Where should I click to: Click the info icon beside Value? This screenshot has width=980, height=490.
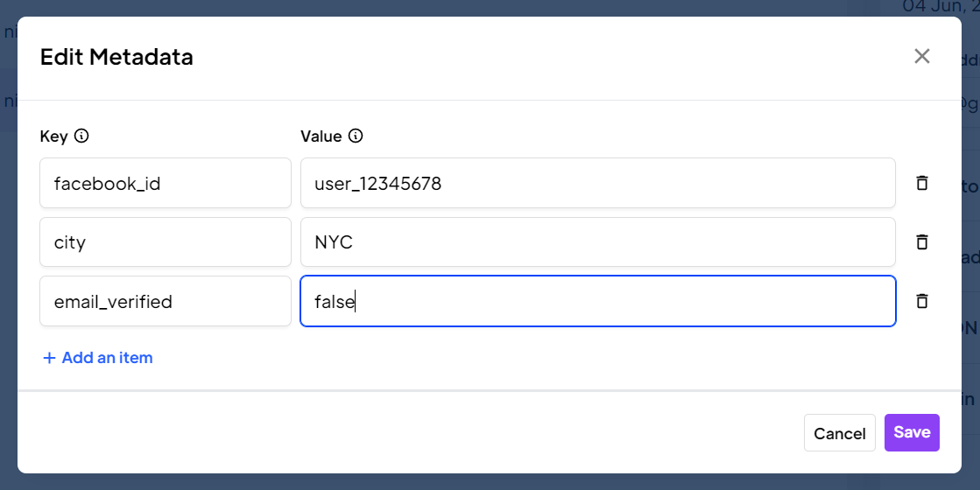pyautogui.click(x=355, y=136)
